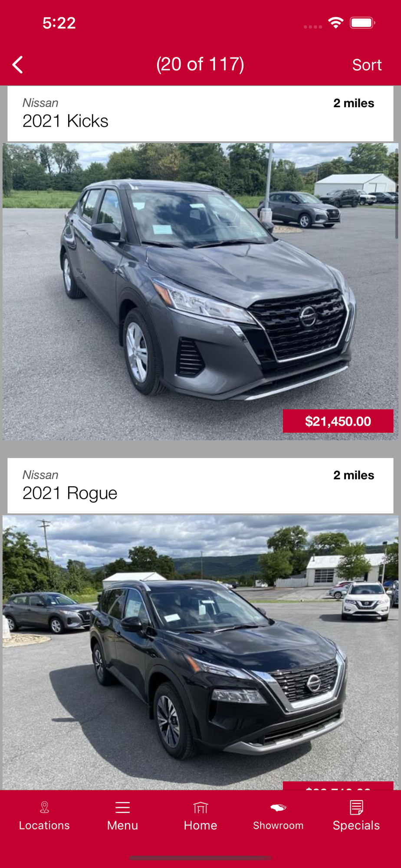The width and height of the screenshot is (401, 868).
Task: Open the Locations pin icon
Action: point(44,807)
